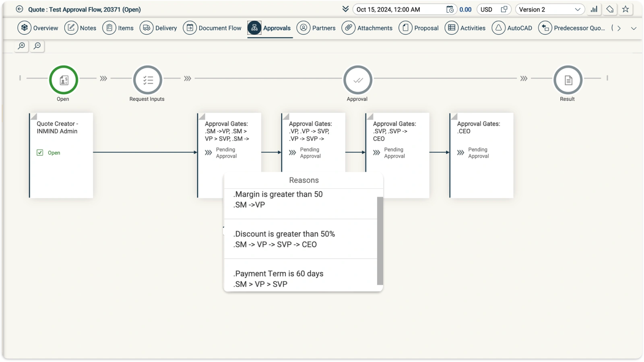Image resolution: width=644 pixels, height=362 pixels.
Task: Select reason Discount is greater than 50%
Action: [300, 239]
